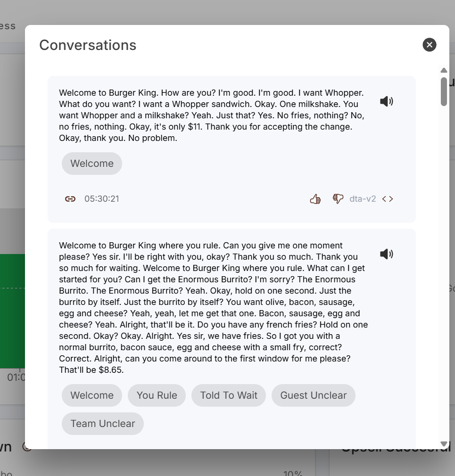Play audio for the Enormous Burrito conversation
Image resolution: width=455 pixels, height=476 pixels.
[386, 254]
